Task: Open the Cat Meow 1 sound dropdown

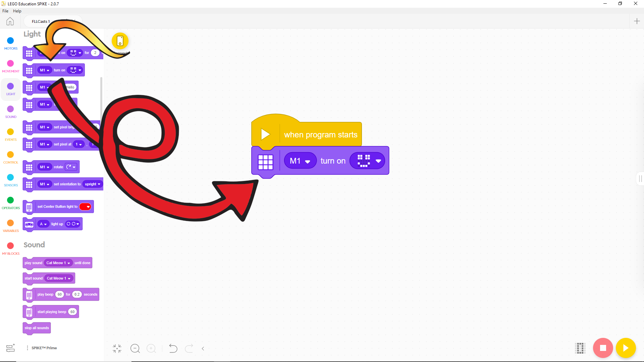Action: (x=58, y=263)
